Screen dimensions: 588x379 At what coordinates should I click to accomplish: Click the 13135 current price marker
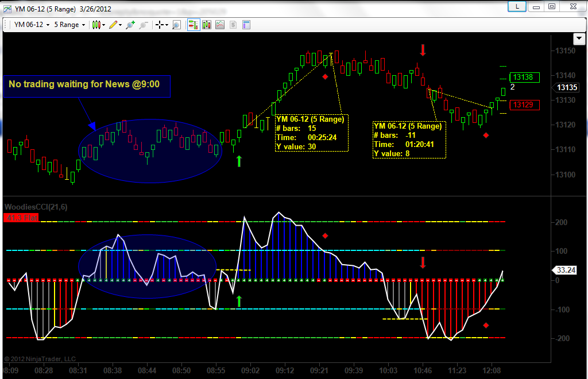pyautogui.click(x=567, y=87)
